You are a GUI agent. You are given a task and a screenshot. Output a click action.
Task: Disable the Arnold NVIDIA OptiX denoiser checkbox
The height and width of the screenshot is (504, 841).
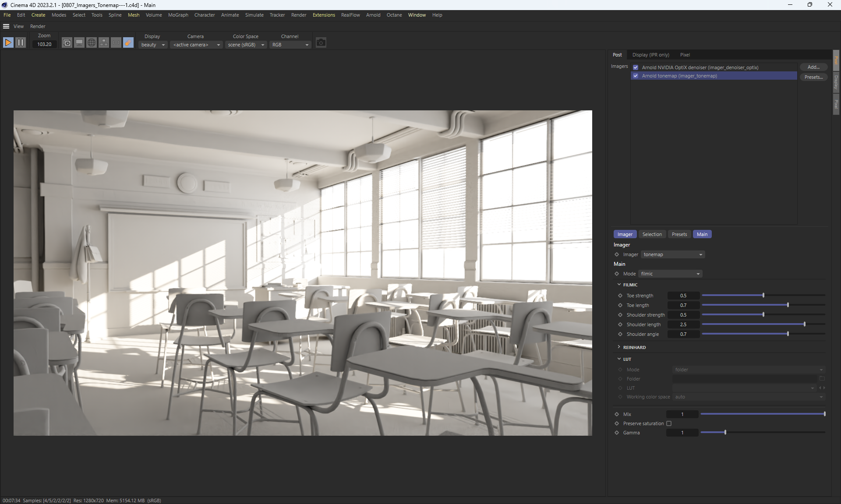(636, 67)
